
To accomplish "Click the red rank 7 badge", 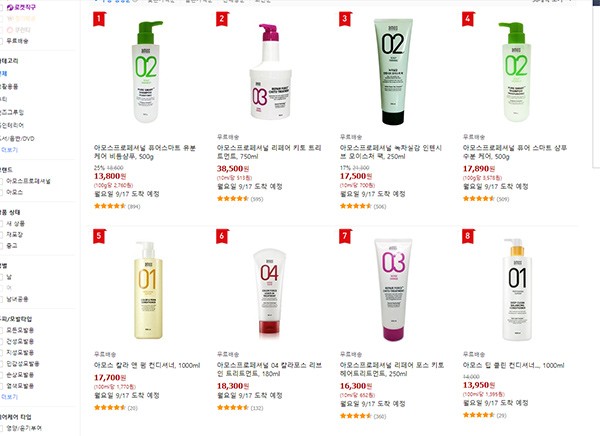I will (x=345, y=236).
